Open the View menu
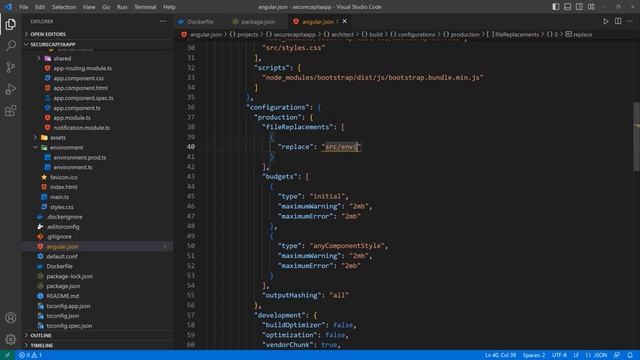 (89, 7)
